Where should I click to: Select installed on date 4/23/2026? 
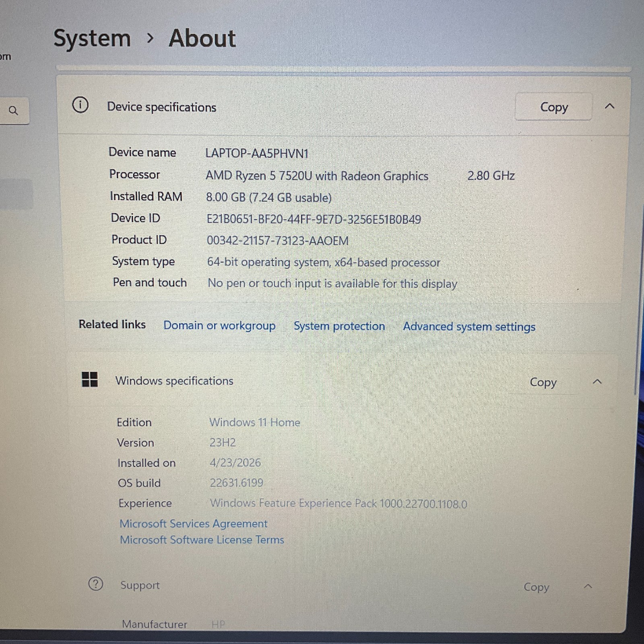[x=235, y=462]
